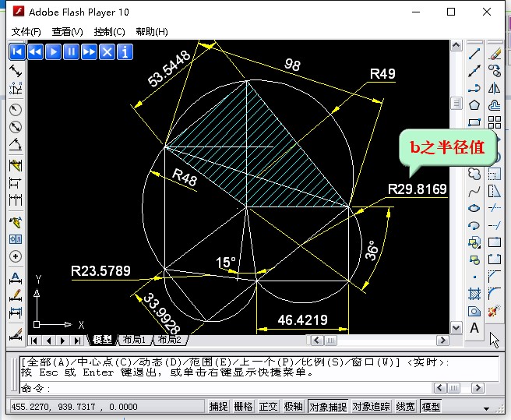Viewport: 511px width, 420px height.
Task: Toggle 线宽 lineweight display
Action: coord(405,407)
